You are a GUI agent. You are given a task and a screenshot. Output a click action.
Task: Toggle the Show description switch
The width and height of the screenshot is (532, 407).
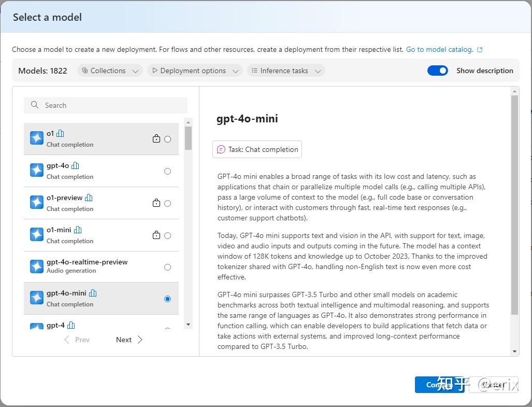pyautogui.click(x=438, y=71)
